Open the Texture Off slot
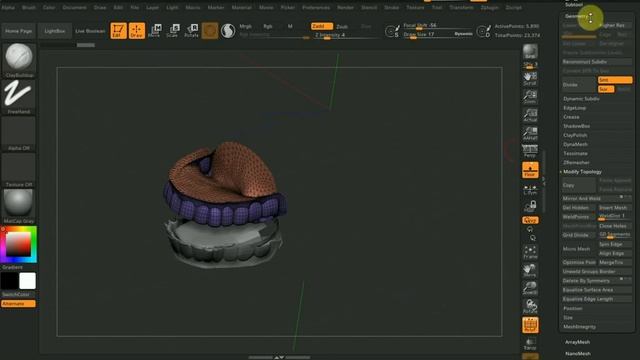Viewport: 640px width, 360px height. (19, 170)
